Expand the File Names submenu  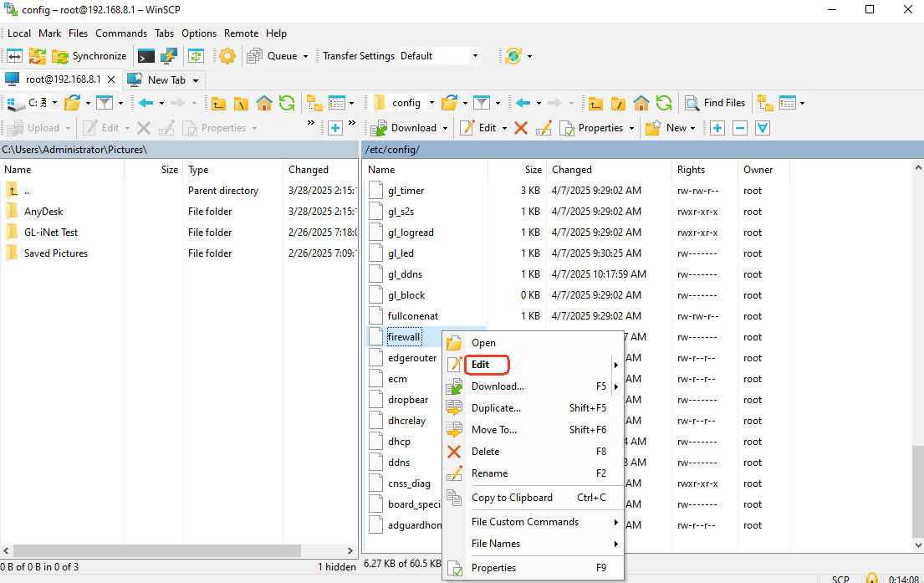coord(533,544)
